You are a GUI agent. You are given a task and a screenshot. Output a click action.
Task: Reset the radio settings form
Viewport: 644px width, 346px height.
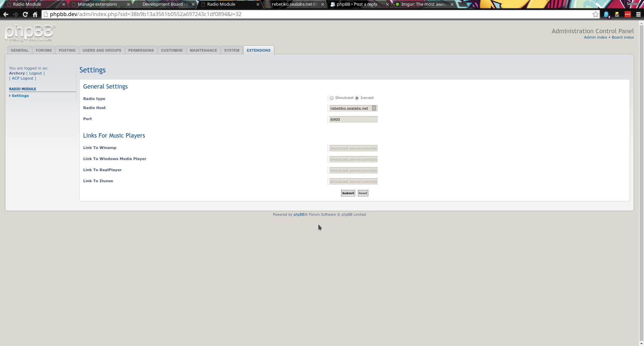click(363, 193)
